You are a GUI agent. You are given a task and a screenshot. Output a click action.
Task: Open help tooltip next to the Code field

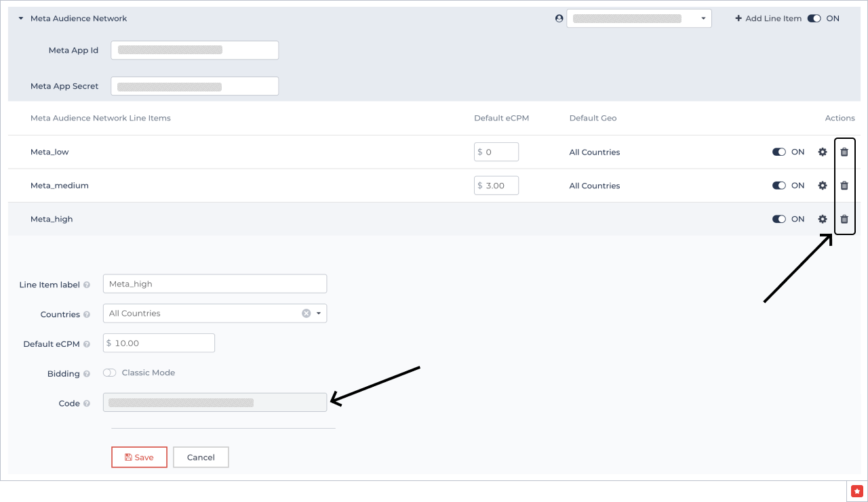tap(85, 403)
